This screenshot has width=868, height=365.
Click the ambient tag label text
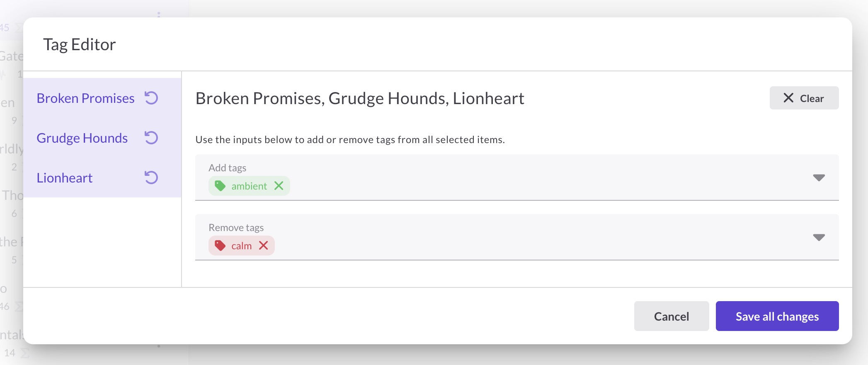tap(249, 186)
